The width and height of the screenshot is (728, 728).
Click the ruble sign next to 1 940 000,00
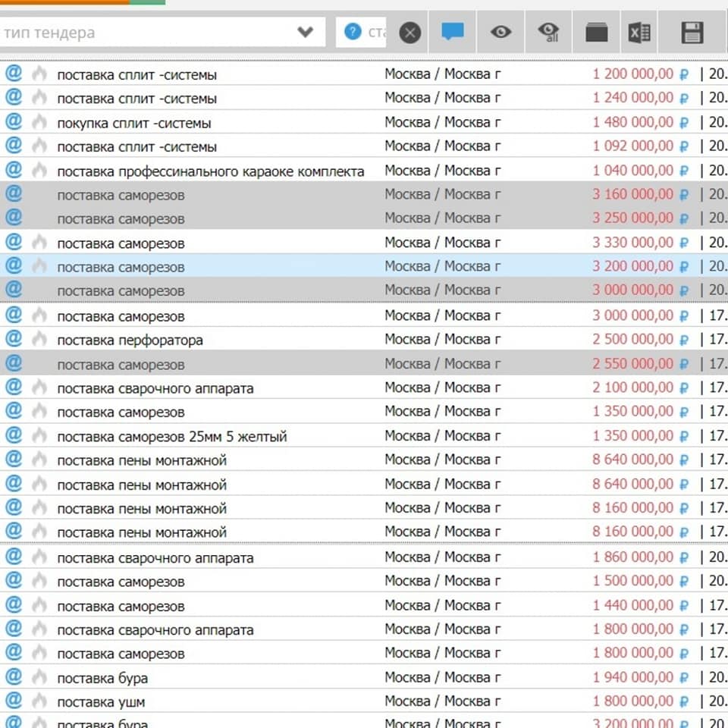(x=684, y=678)
